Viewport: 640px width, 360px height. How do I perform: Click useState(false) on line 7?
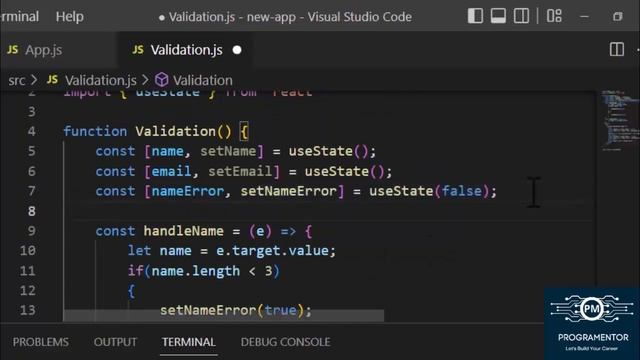point(429,191)
